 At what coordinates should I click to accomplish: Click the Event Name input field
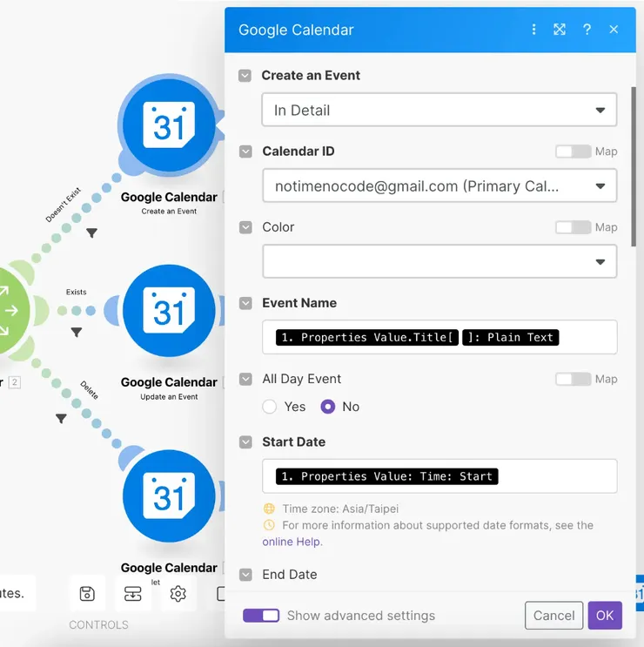(x=439, y=337)
